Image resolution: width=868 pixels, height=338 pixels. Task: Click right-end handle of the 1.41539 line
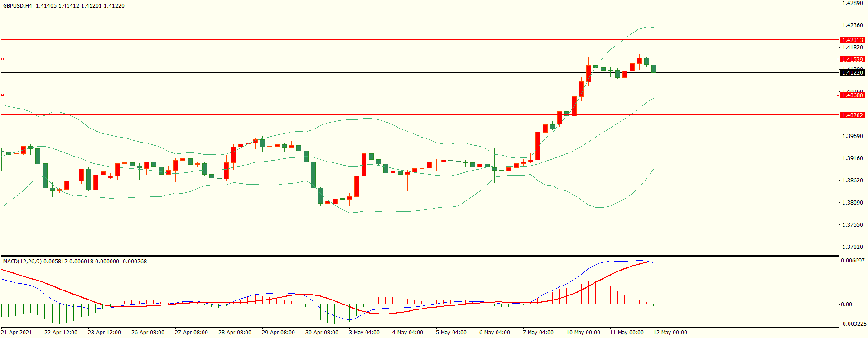tap(838, 59)
